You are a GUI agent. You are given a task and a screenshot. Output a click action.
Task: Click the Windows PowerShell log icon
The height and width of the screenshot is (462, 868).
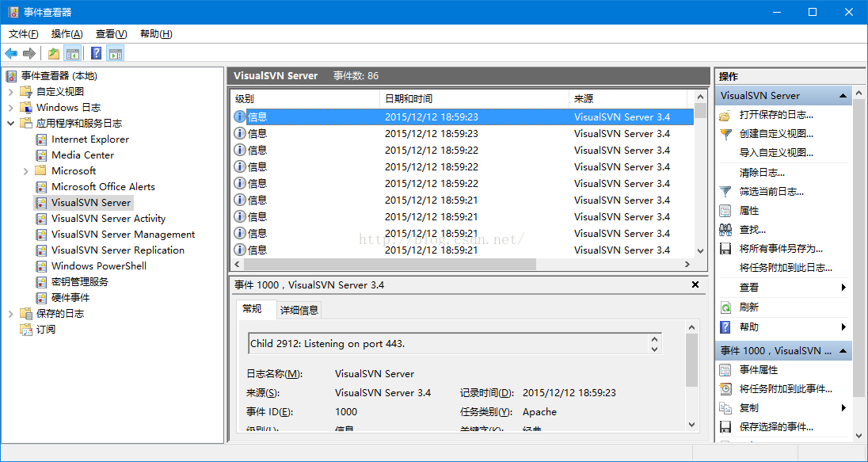click(x=41, y=266)
